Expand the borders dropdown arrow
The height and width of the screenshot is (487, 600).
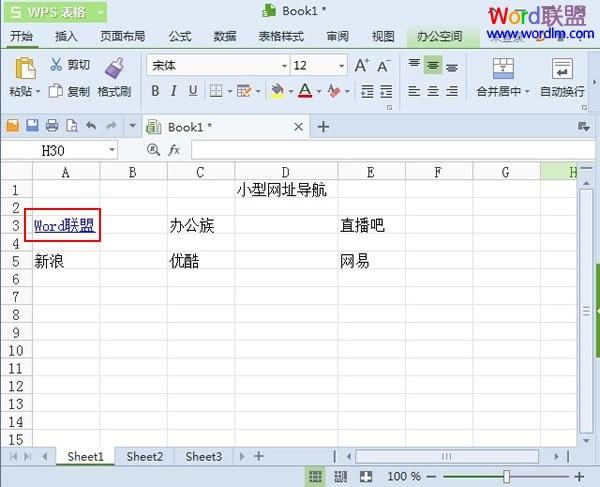point(230,91)
